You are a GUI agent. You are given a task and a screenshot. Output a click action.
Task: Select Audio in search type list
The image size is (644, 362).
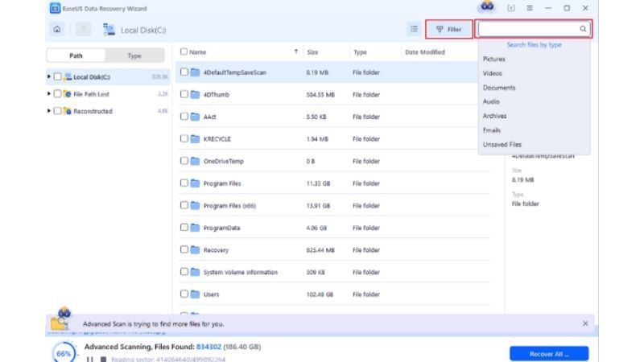(491, 101)
